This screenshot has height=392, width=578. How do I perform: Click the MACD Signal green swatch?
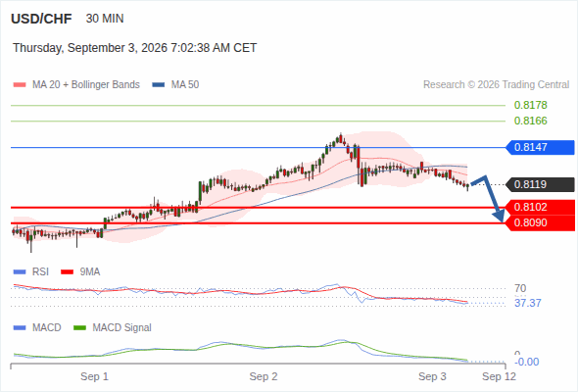[79, 328]
